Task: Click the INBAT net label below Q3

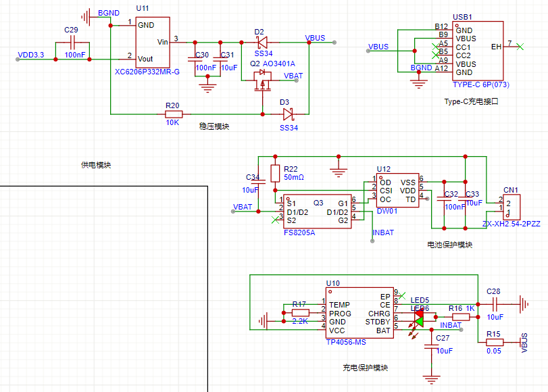Action: point(383,232)
